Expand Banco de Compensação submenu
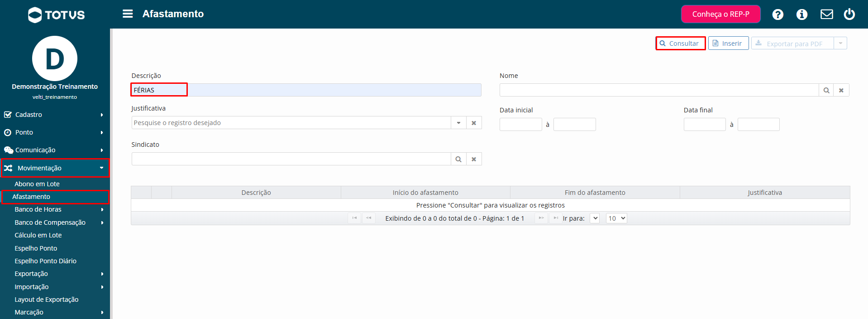This screenshot has width=868, height=319. tap(54, 222)
